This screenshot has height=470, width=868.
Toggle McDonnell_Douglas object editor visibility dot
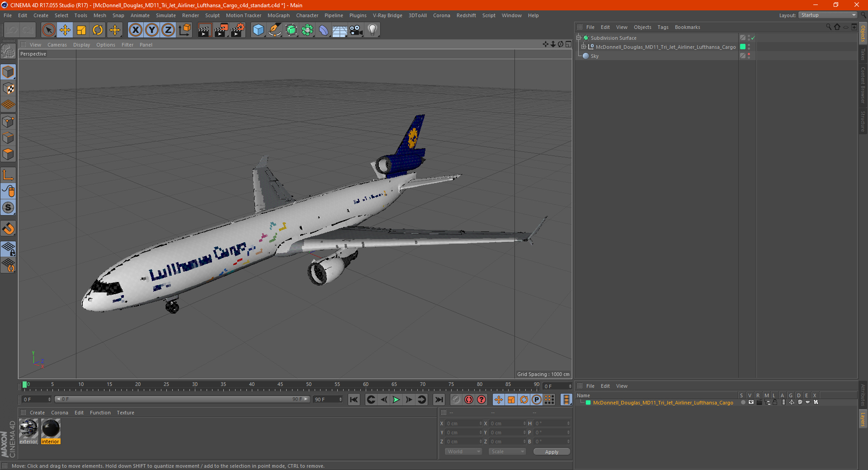[x=749, y=45]
